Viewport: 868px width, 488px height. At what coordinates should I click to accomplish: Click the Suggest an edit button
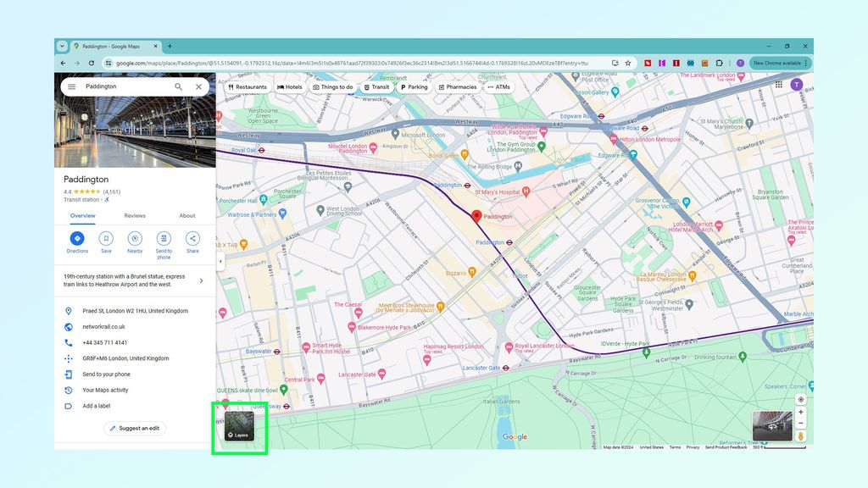click(135, 429)
